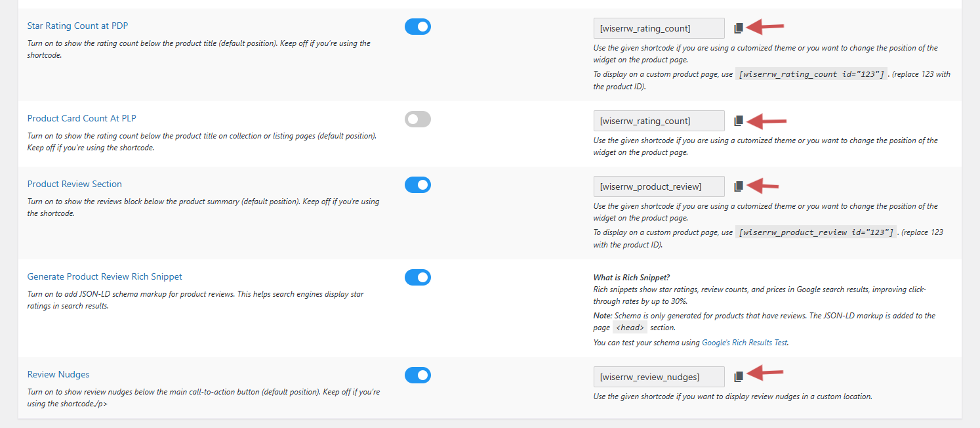Viewport: 980px width, 428px height.
Task: Click the Star Rating Count at PDP title
Action: click(x=77, y=26)
